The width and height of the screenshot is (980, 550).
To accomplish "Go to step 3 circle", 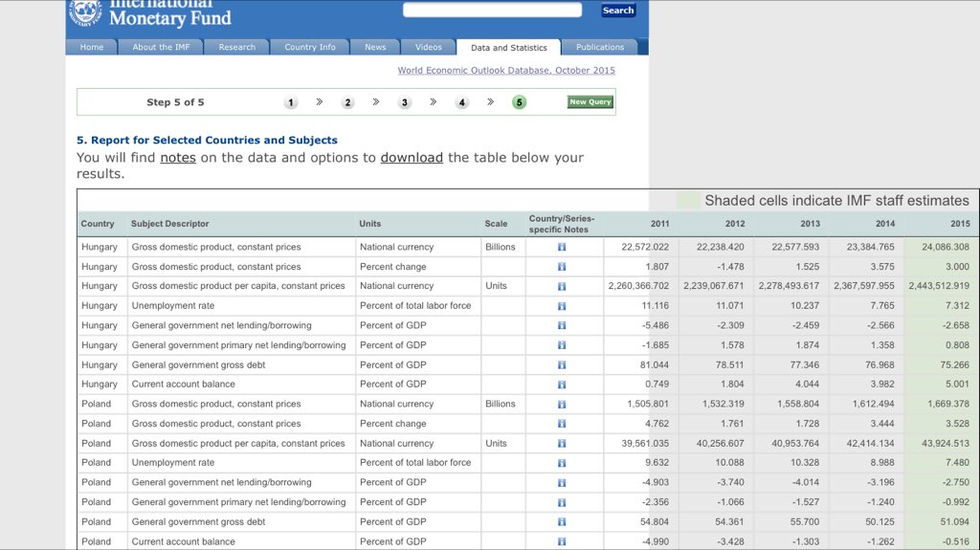I will point(405,102).
